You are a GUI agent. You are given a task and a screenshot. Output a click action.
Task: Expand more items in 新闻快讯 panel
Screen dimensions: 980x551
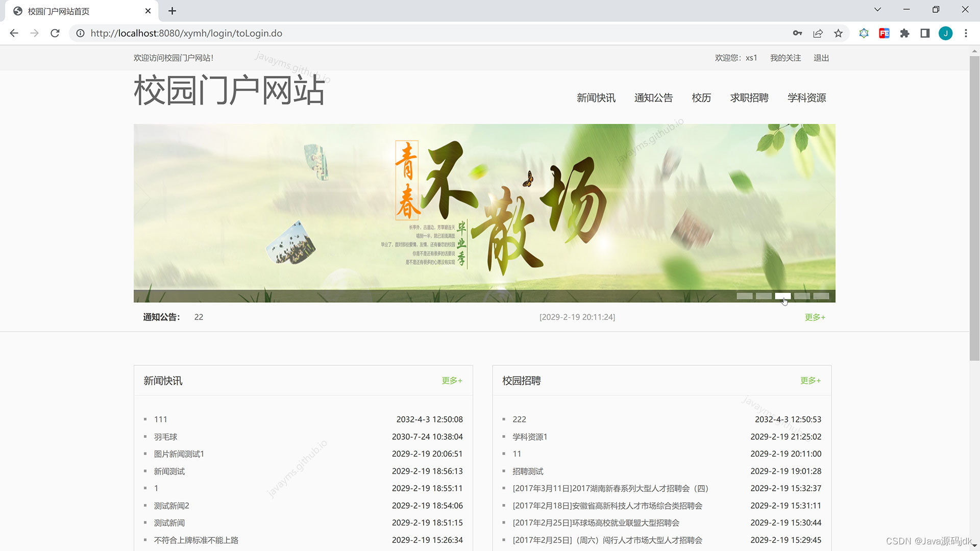[x=452, y=381]
